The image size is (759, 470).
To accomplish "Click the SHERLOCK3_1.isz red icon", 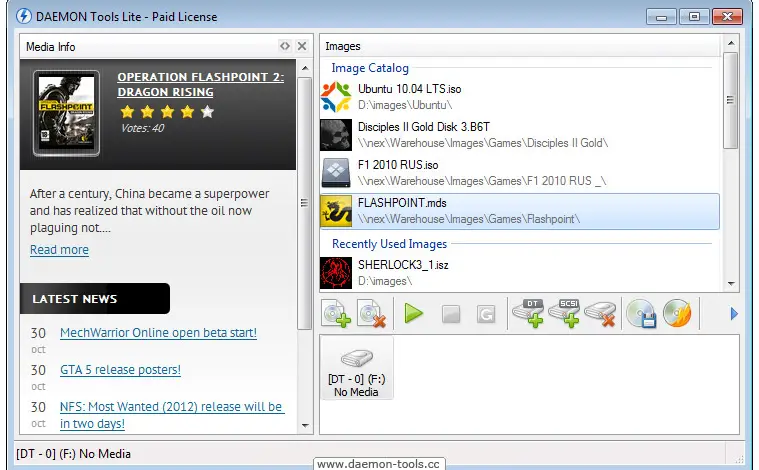I will click(336, 273).
